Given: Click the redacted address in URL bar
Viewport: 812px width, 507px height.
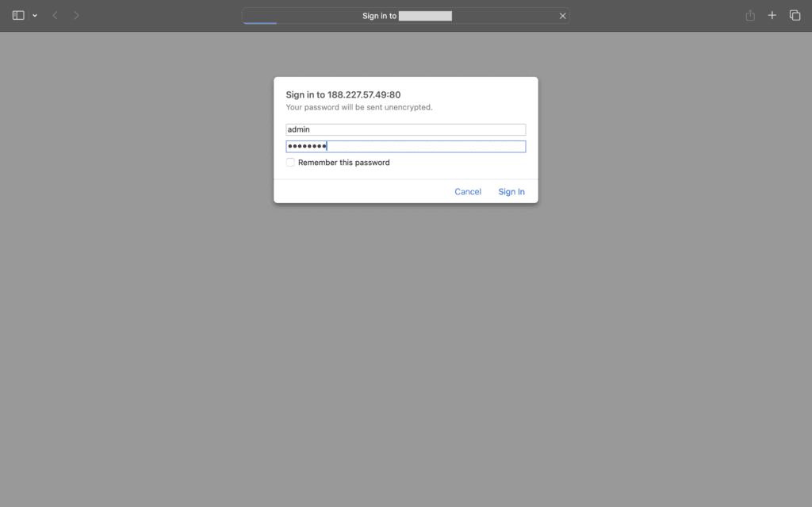Looking at the screenshot, I should click(x=425, y=16).
